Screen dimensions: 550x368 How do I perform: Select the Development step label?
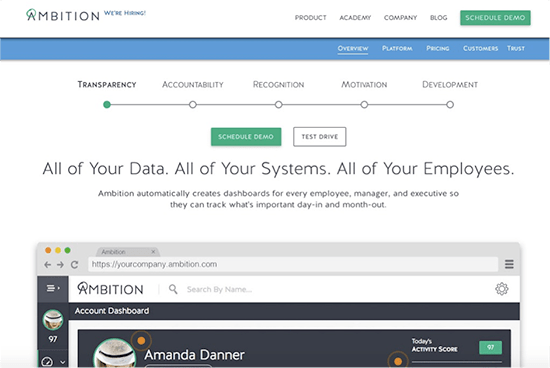pyautogui.click(x=450, y=85)
